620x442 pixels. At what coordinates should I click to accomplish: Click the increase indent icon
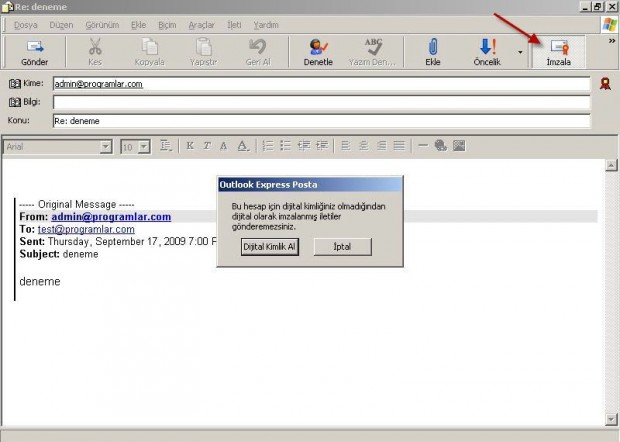pos(322,146)
